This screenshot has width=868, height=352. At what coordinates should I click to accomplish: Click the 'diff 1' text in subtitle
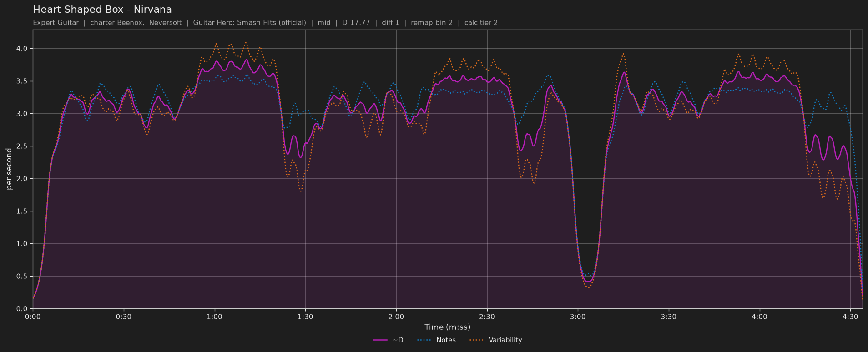click(x=390, y=22)
